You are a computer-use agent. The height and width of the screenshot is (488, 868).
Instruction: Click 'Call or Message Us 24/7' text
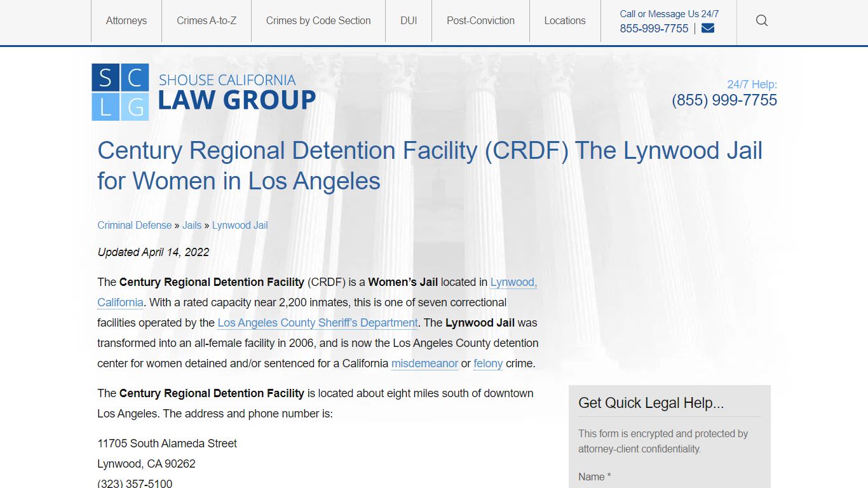click(x=669, y=13)
